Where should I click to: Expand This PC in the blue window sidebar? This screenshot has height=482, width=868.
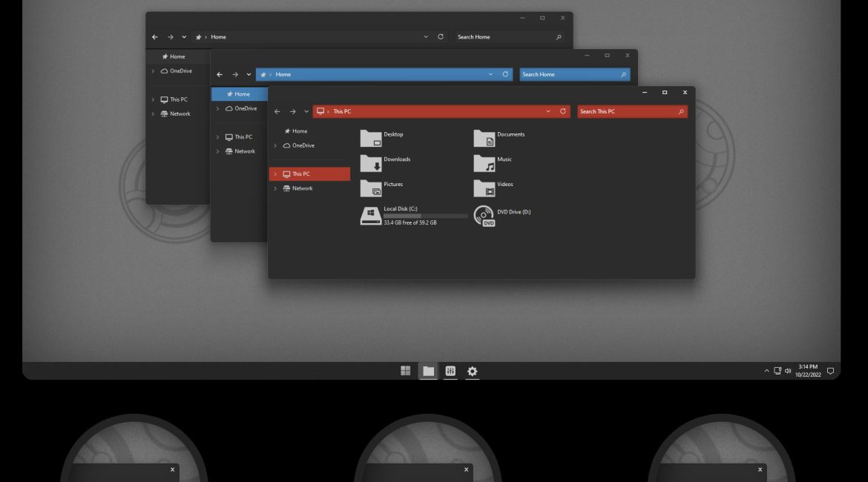[x=217, y=136]
